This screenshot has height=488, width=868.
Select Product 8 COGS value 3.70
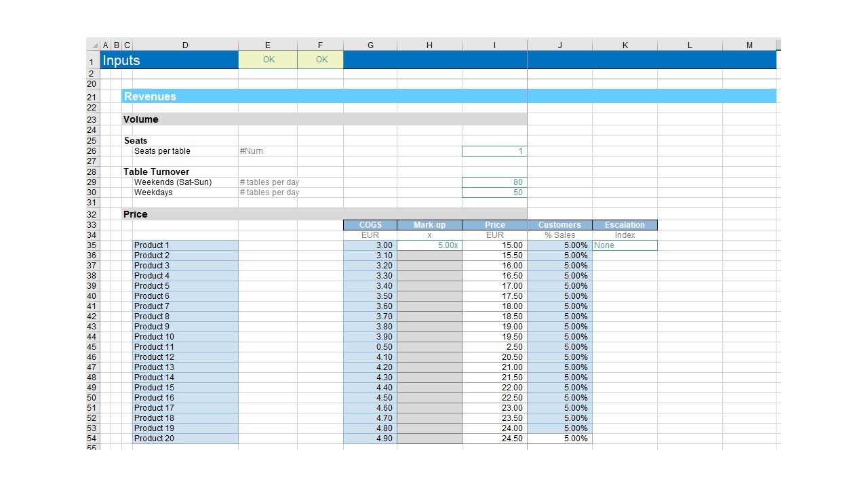(x=370, y=317)
